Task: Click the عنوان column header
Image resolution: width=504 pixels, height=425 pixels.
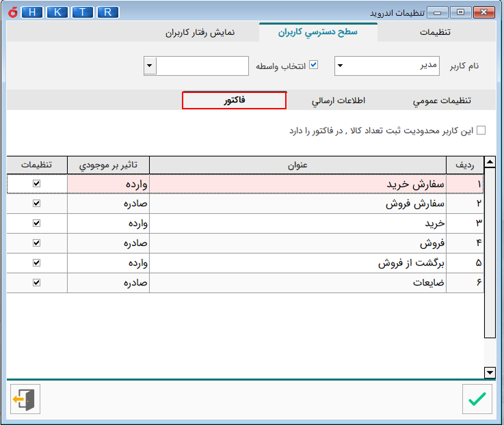Action: (297, 165)
